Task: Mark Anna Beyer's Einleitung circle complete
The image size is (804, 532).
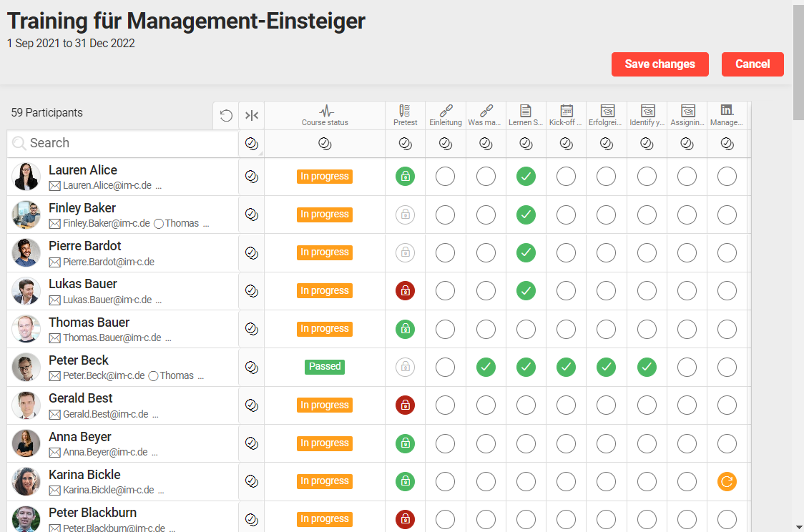Action: coord(445,443)
